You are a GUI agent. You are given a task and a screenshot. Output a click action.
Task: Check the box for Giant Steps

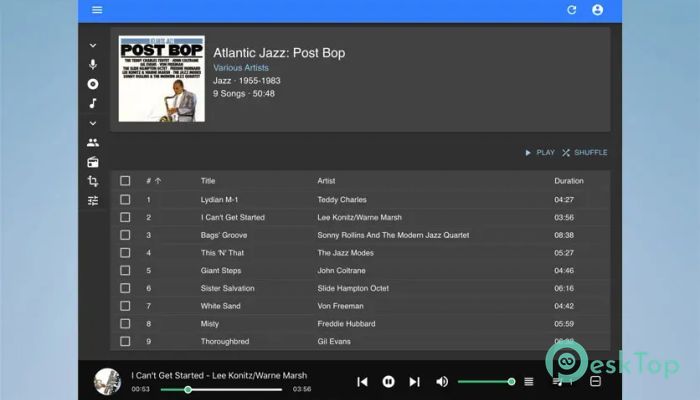125,271
